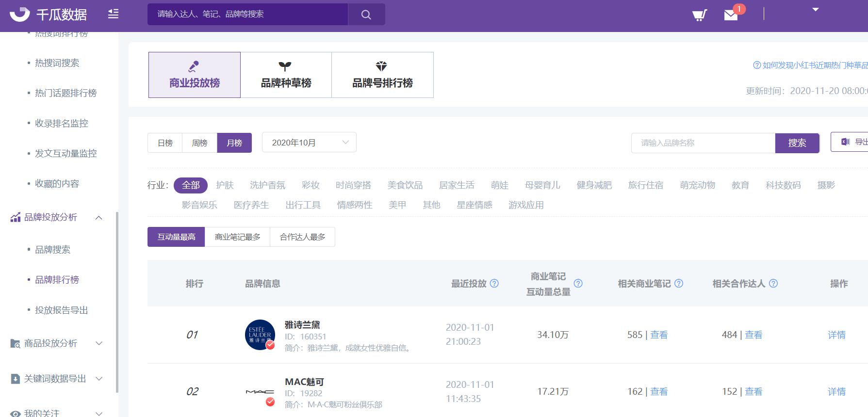Click the Estée Lauder brand logo
868x417 pixels.
(260, 335)
